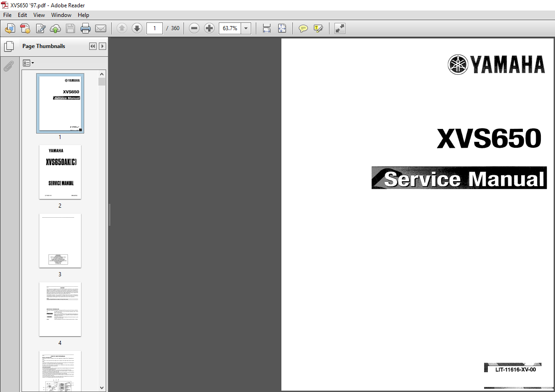Click the Email envelope icon
The image size is (555, 392).
(x=101, y=28)
